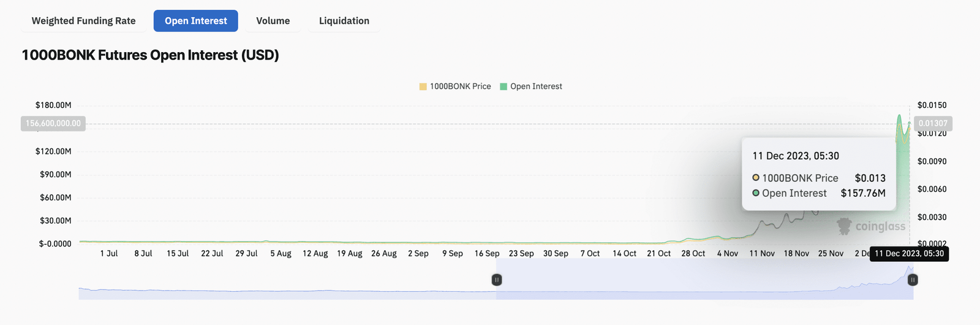Click the 16 Sep date label
Viewport: 980px width, 325px height.
[487, 253]
